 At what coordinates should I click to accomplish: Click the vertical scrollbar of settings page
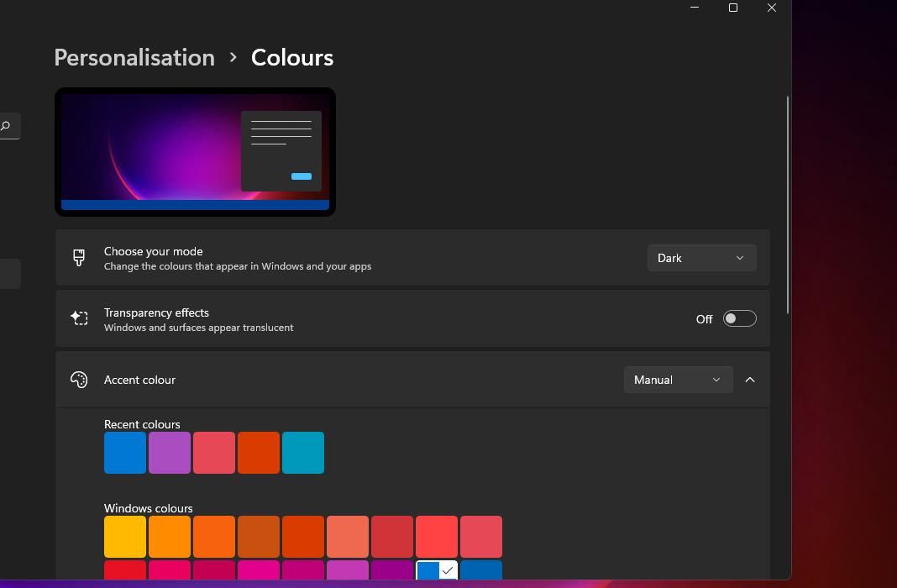(788, 206)
